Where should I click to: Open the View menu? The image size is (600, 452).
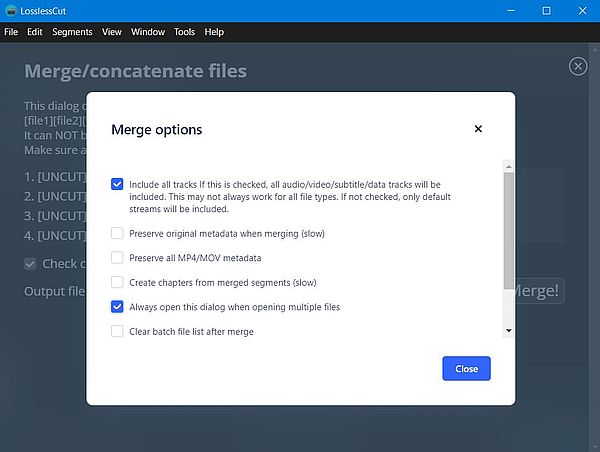click(112, 32)
